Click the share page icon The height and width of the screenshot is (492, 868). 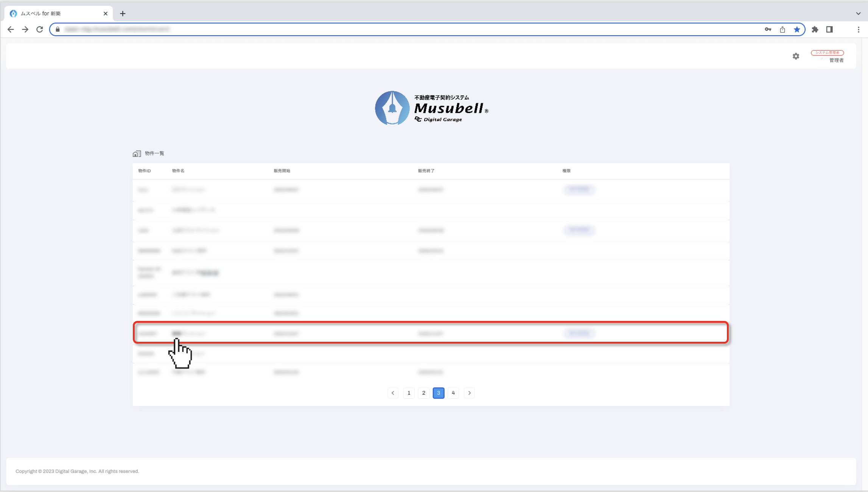click(782, 30)
